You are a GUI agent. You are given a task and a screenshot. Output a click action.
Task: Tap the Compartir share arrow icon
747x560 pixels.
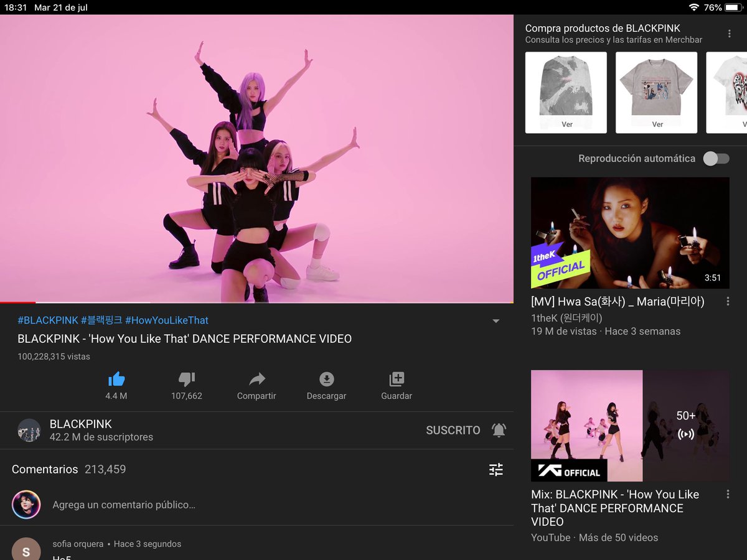point(256,379)
